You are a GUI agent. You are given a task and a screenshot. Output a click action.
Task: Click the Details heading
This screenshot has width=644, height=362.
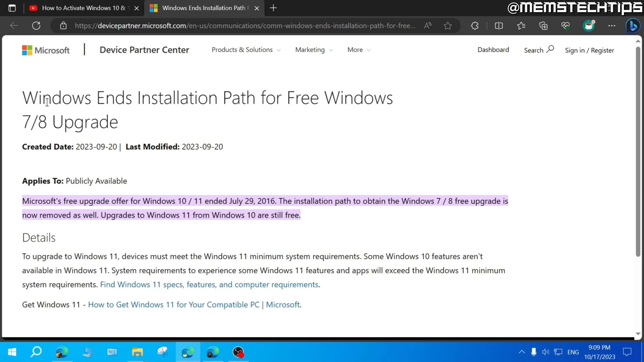(x=39, y=238)
